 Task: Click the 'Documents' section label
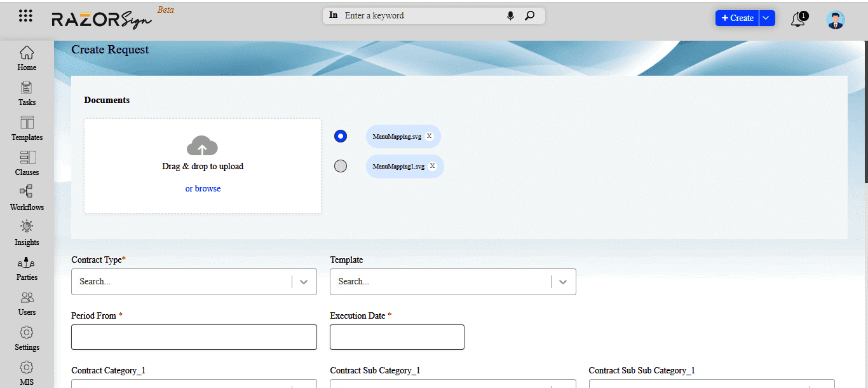click(107, 100)
